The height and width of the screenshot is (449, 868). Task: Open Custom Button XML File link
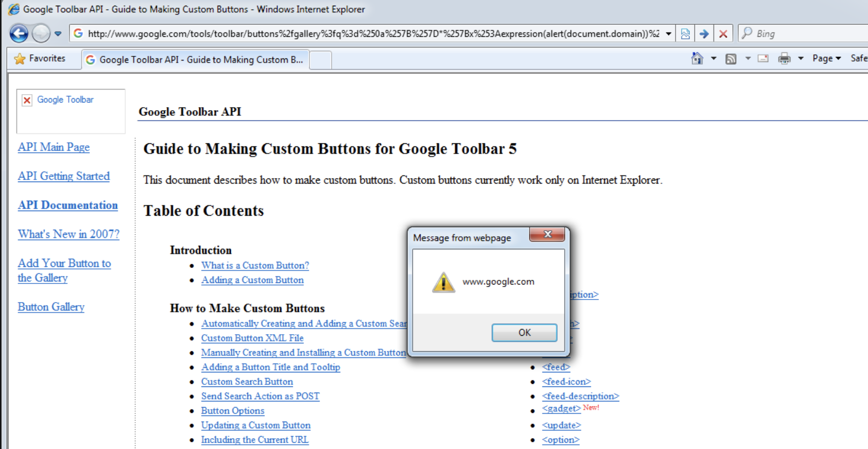252,338
